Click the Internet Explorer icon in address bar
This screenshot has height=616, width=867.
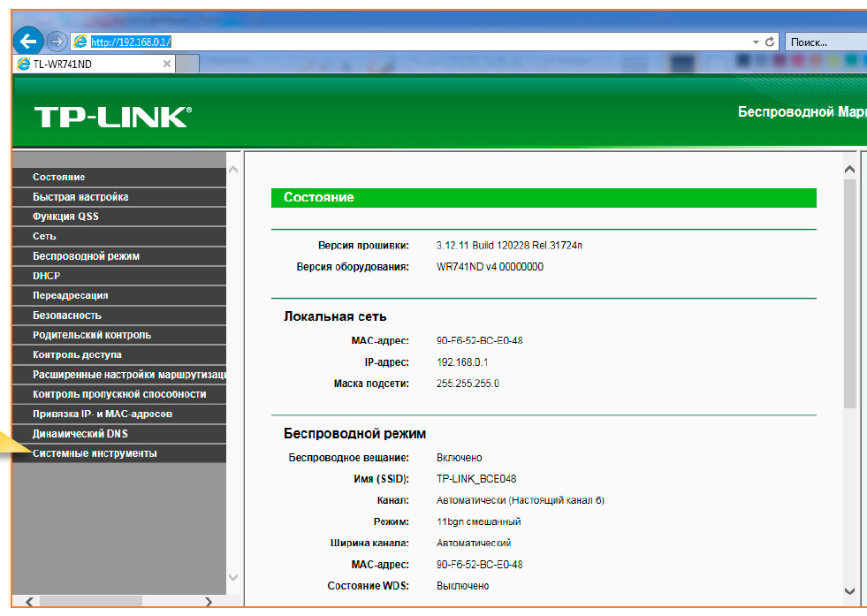click(x=80, y=42)
